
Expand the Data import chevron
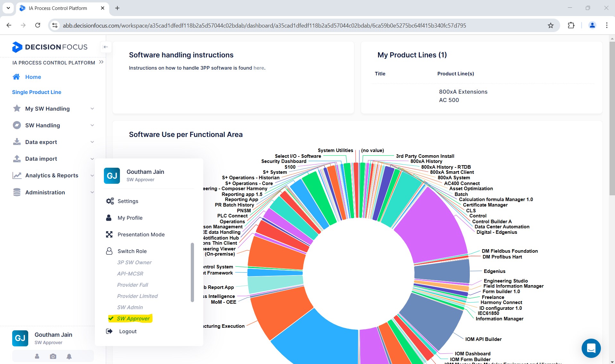(x=92, y=159)
